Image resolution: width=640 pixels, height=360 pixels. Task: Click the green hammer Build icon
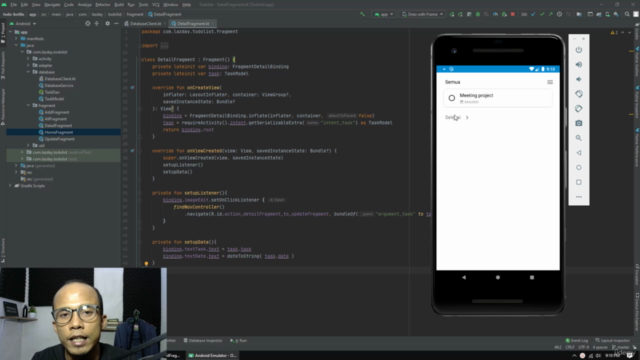(x=362, y=14)
